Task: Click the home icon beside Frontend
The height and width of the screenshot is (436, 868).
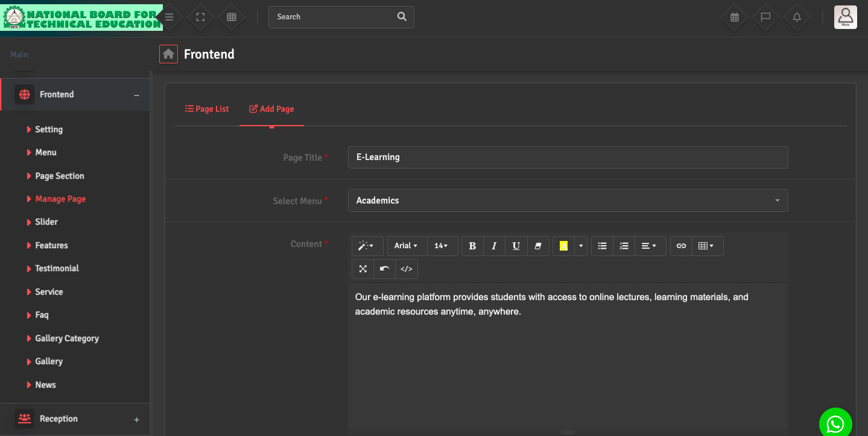Action: 168,54
